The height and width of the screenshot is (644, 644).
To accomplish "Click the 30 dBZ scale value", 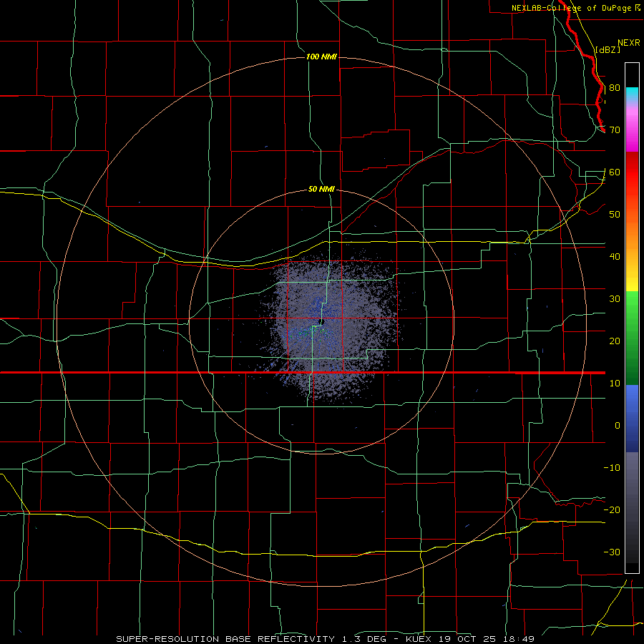I will (615, 299).
